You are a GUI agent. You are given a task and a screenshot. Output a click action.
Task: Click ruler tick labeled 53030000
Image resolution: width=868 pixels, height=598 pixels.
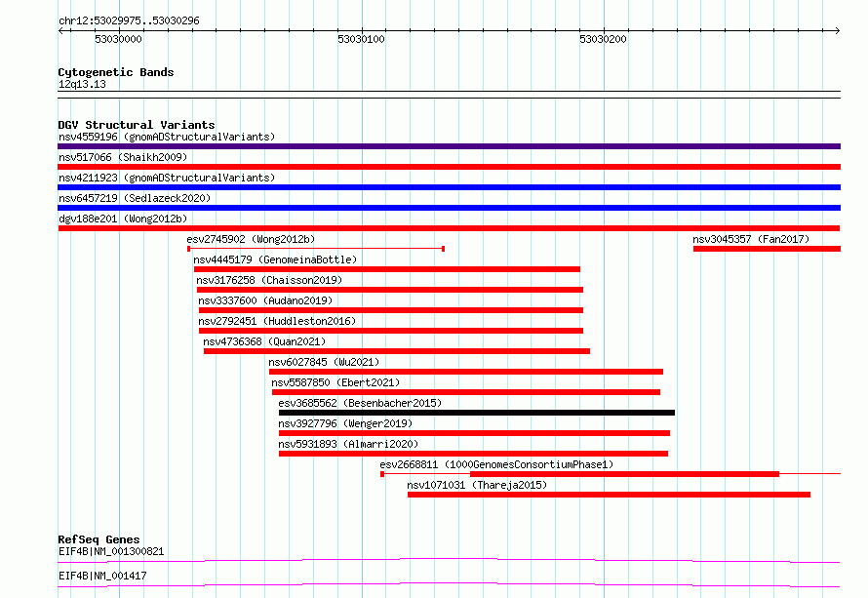pos(118,39)
